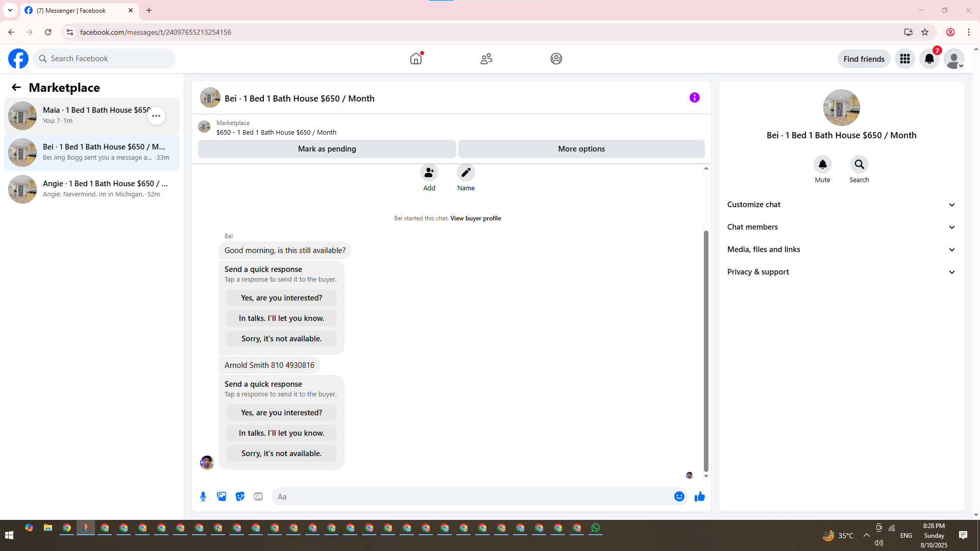Open the GIF picker
The height and width of the screenshot is (551, 980).
click(258, 496)
